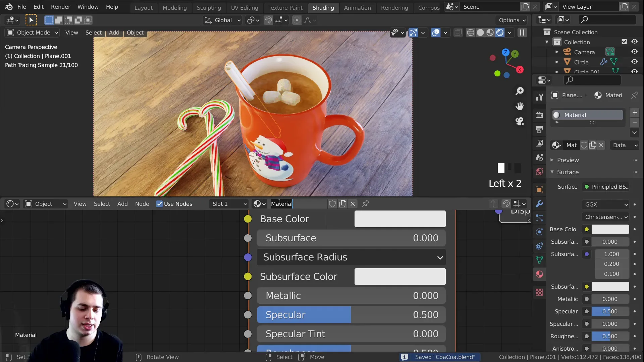Open the Particles properties icon
The image size is (644, 362).
(539, 218)
